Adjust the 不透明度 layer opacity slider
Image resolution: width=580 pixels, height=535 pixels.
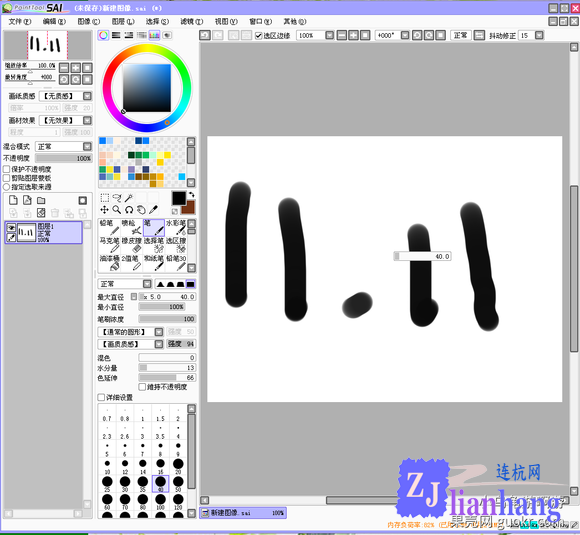(64, 158)
